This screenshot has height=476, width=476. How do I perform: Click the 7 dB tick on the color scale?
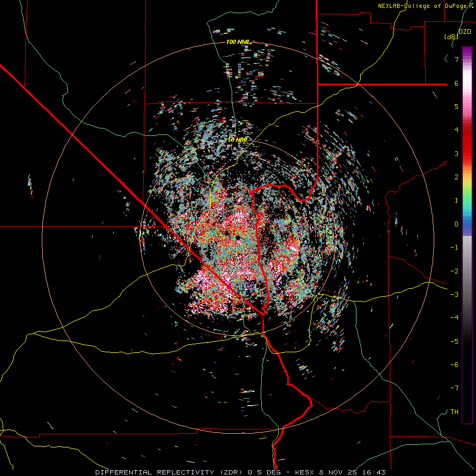coord(456,59)
